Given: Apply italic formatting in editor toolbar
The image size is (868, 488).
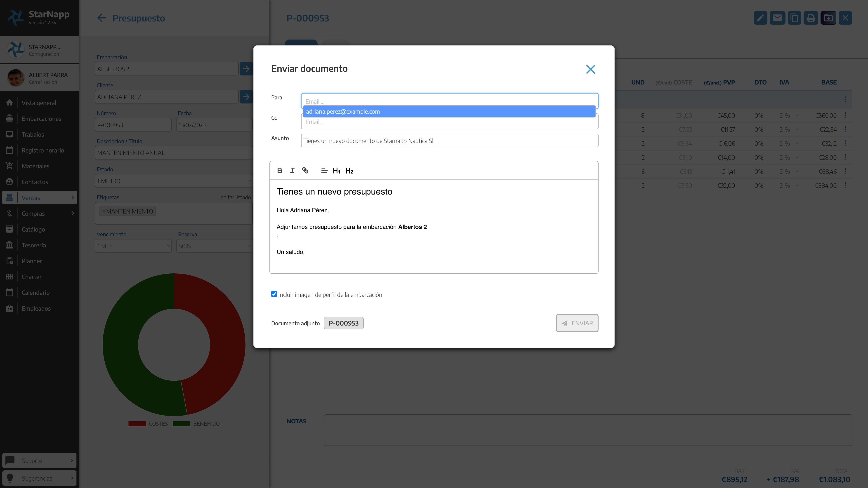Looking at the screenshot, I should point(292,170).
